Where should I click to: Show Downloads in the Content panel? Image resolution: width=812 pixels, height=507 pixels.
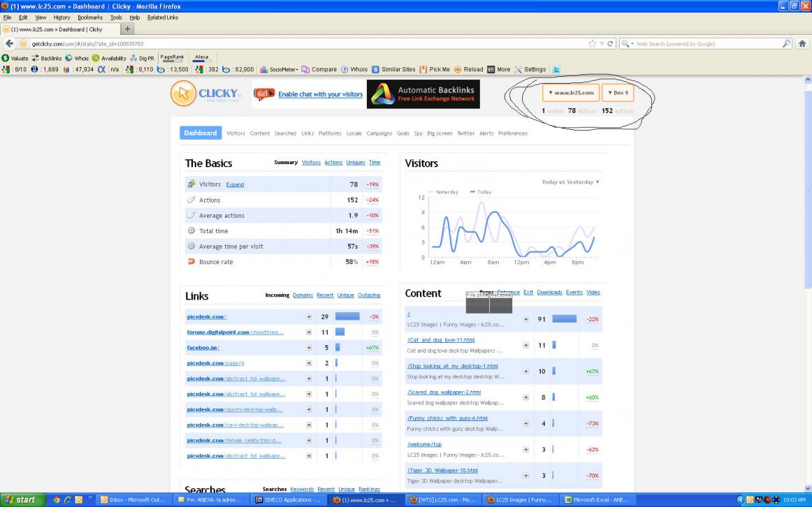549,293
